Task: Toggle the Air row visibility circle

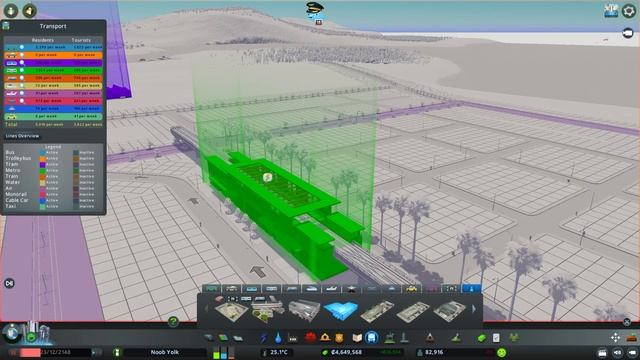Action: [22, 93]
